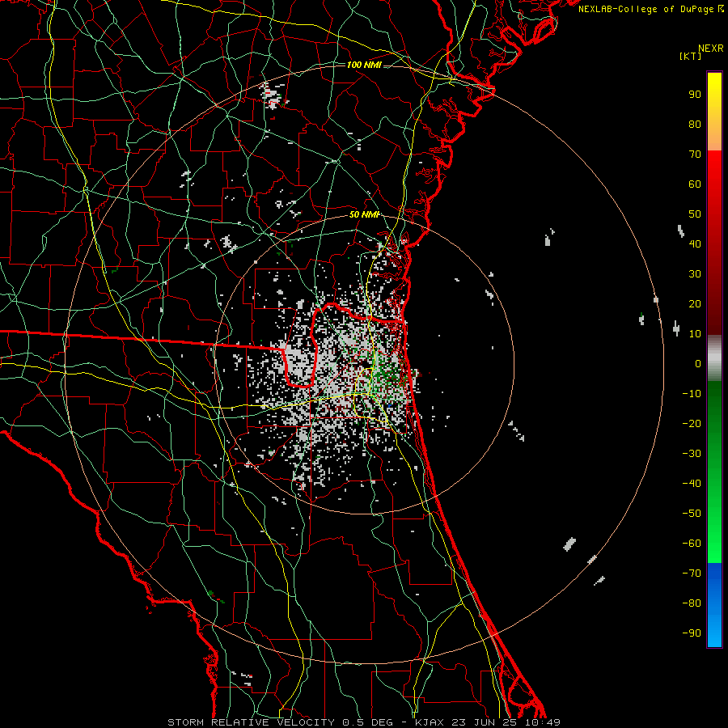728x728 pixels.
Task: Click the positive 50 knots scale label
Action: [x=695, y=214]
